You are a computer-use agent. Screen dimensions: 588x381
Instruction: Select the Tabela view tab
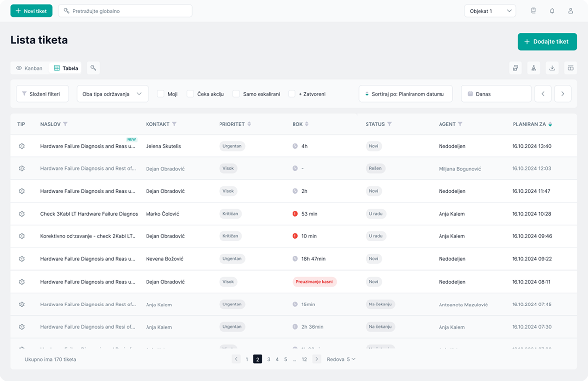tap(66, 68)
